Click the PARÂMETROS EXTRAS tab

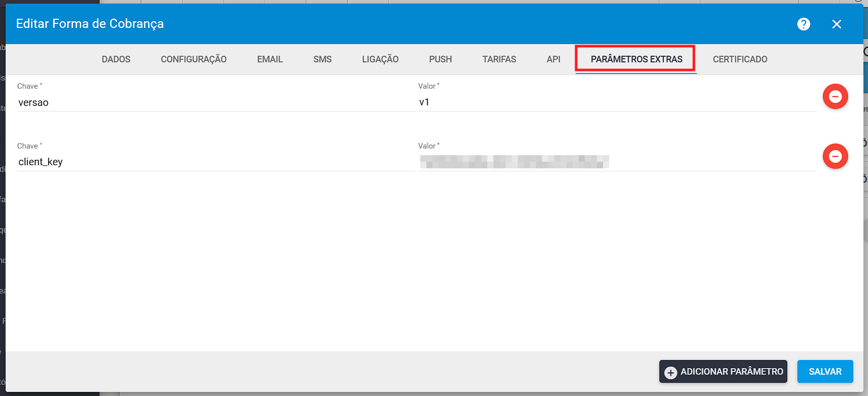tap(636, 59)
